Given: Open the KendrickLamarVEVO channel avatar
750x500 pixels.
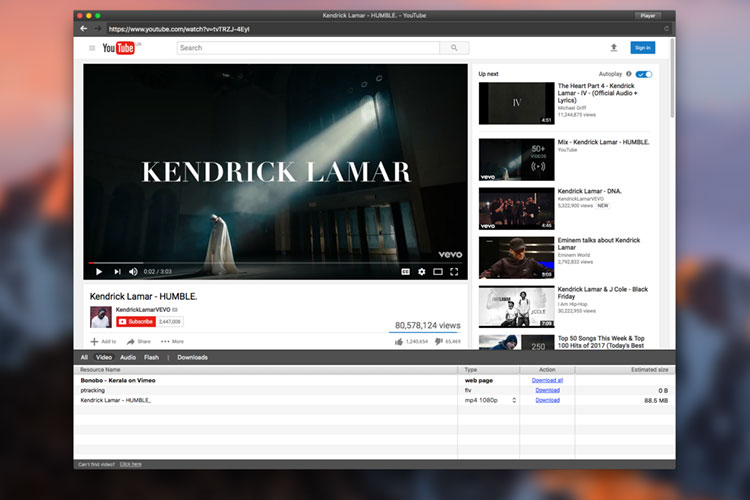Looking at the screenshot, I should [x=101, y=317].
